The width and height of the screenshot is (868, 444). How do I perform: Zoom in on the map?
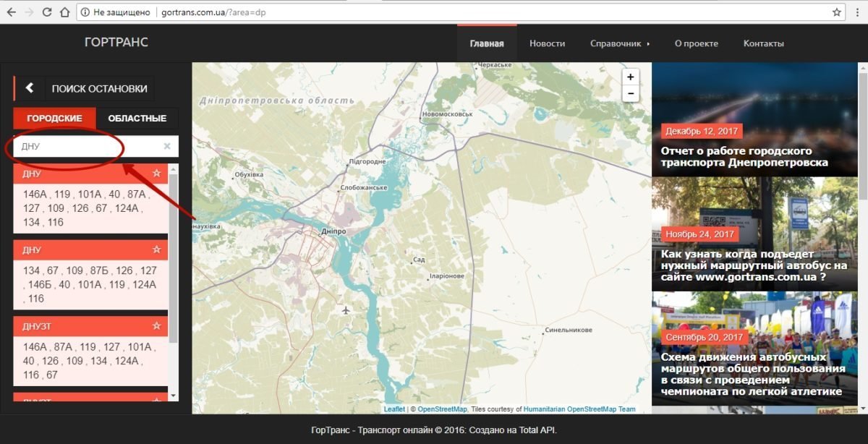pyautogui.click(x=630, y=77)
